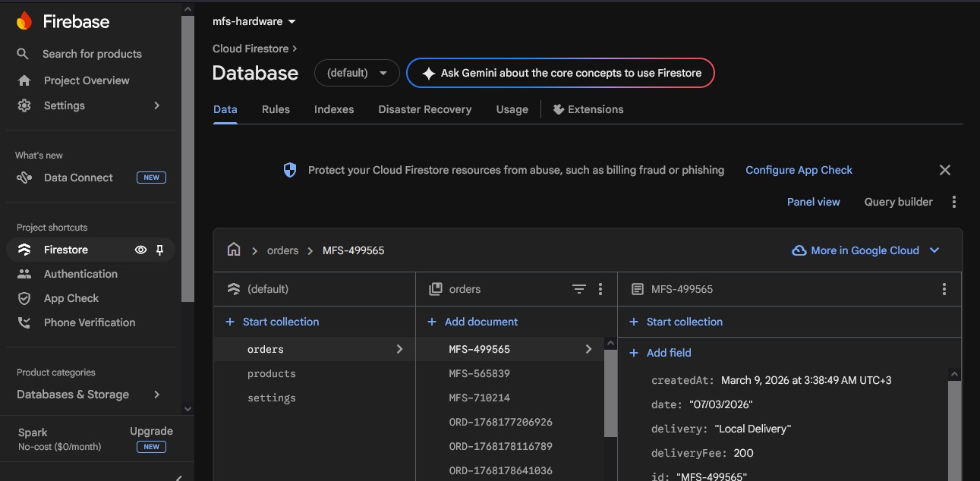
Task: Click the Settings gear icon
Action: click(24, 105)
